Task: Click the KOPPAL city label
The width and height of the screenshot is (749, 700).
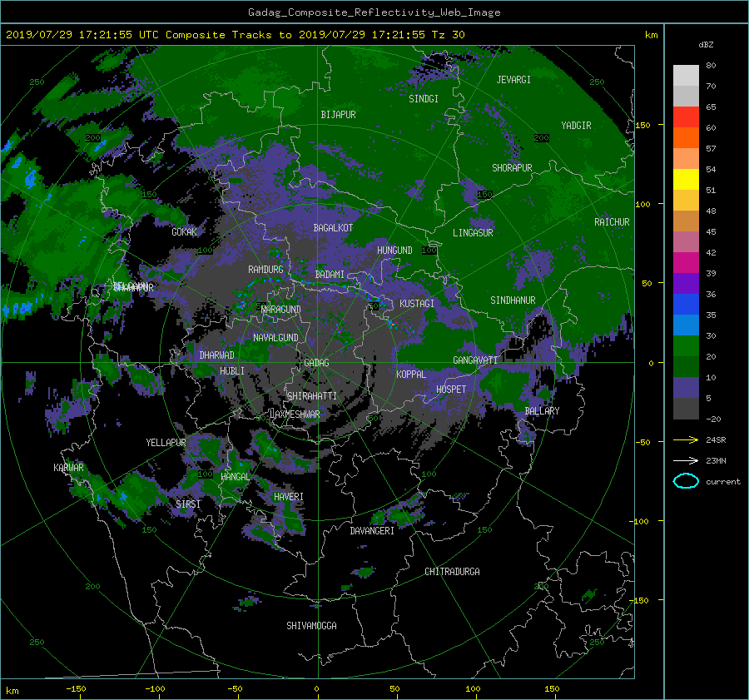Action: [x=411, y=375]
